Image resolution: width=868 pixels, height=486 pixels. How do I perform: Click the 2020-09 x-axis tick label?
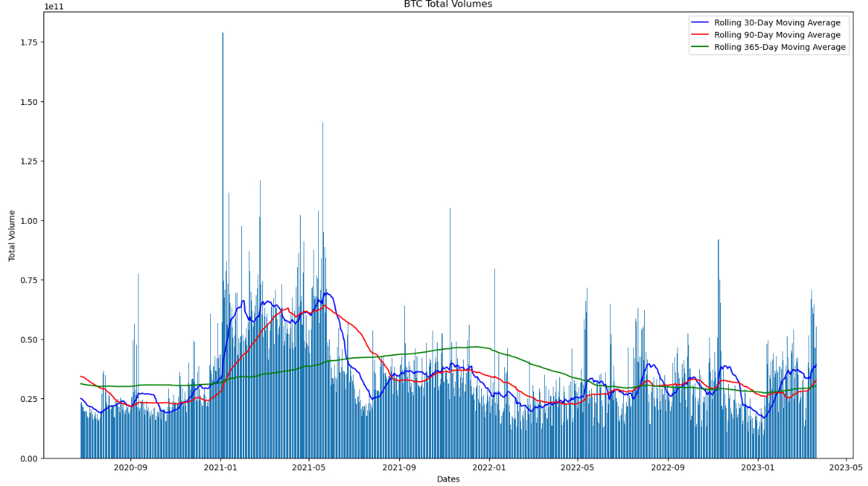pyautogui.click(x=130, y=467)
